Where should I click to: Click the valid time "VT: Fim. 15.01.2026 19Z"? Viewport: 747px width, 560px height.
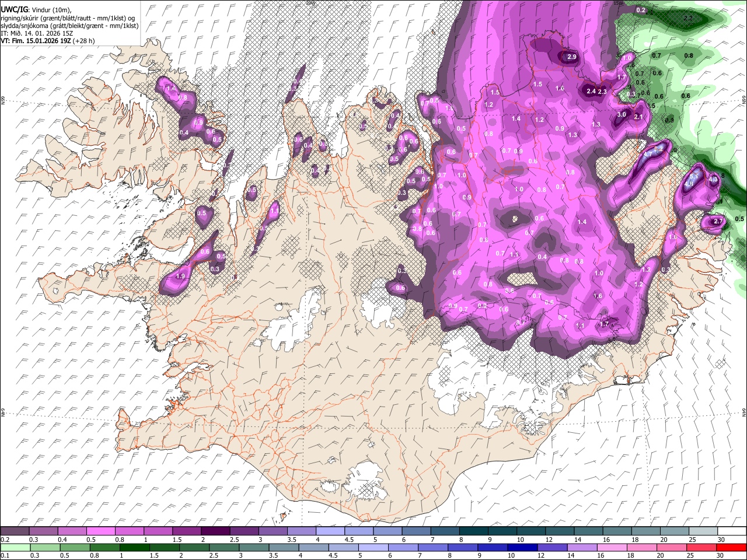pyautogui.click(x=36, y=41)
